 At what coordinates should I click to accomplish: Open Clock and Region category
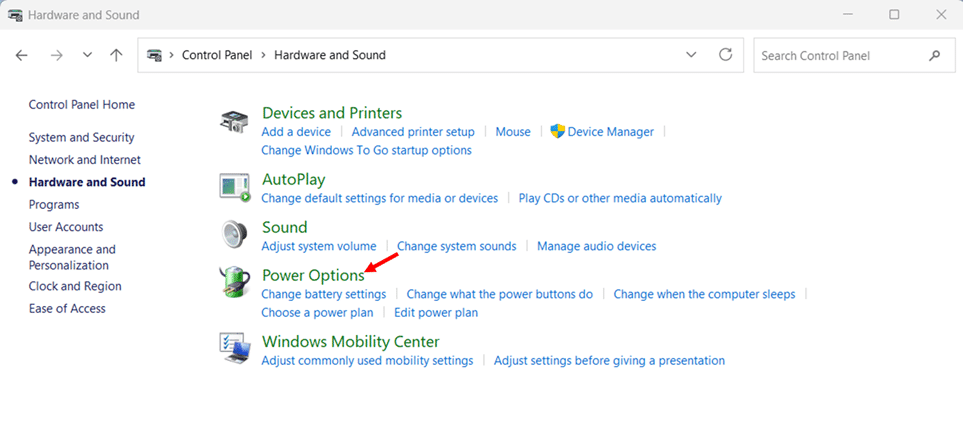(x=75, y=286)
